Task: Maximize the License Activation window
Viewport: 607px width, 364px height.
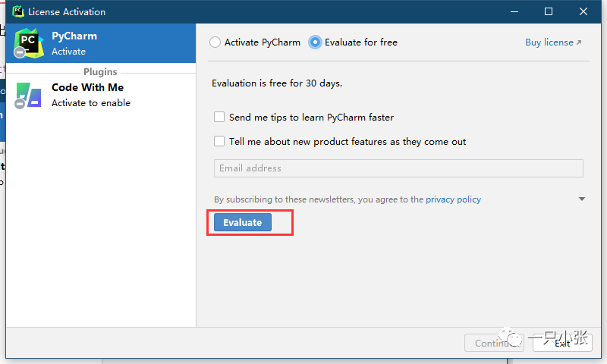Action: pos(549,11)
